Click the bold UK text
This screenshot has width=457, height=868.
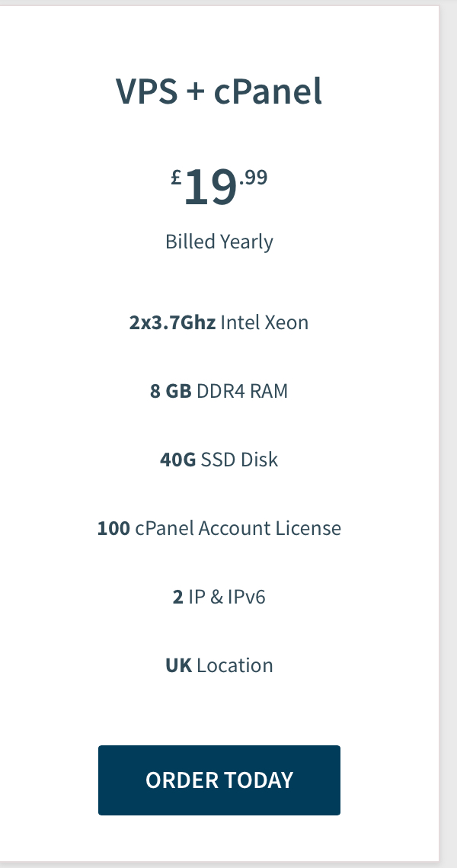[x=178, y=665]
